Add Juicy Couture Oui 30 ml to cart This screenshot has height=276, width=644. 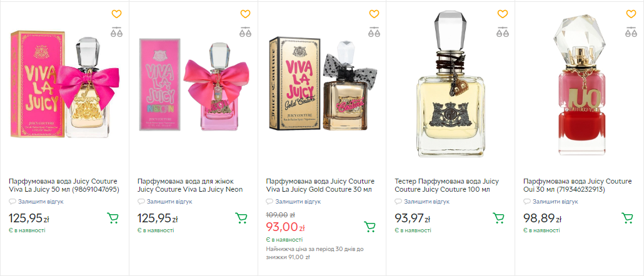click(x=627, y=218)
